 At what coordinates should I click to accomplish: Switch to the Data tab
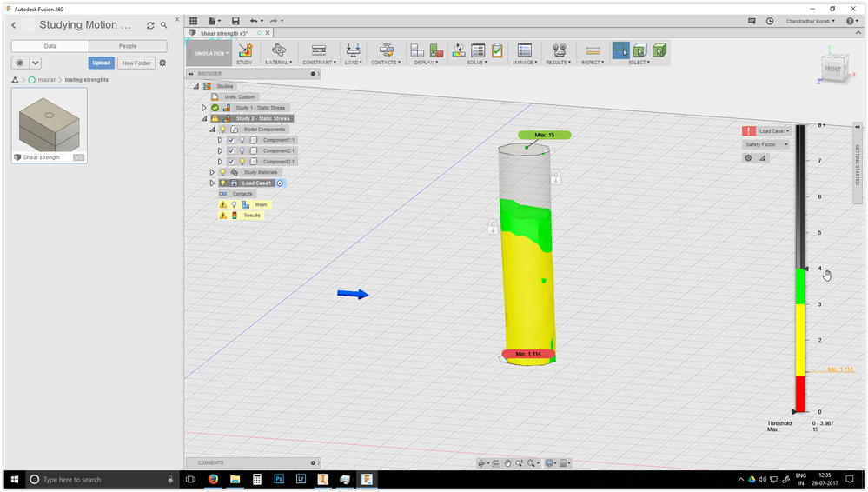pyautogui.click(x=50, y=47)
